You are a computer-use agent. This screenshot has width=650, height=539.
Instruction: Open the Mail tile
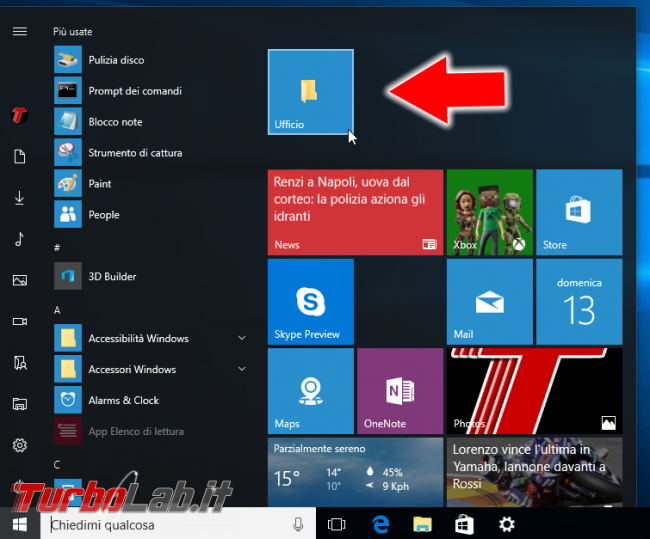coord(490,302)
